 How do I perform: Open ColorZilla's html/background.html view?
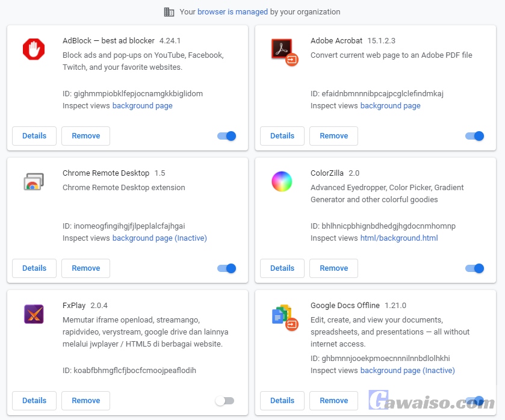pos(398,238)
